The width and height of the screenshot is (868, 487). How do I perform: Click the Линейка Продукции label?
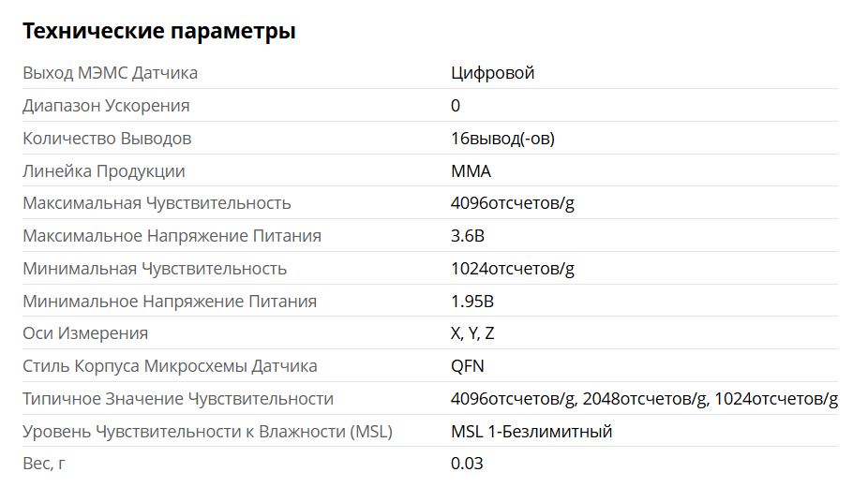coord(103,170)
